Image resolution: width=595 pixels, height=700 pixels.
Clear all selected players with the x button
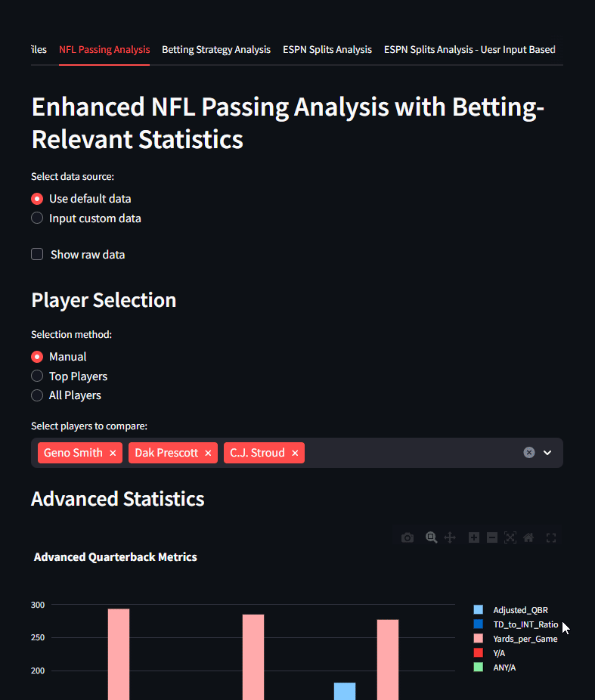coord(528,452)
